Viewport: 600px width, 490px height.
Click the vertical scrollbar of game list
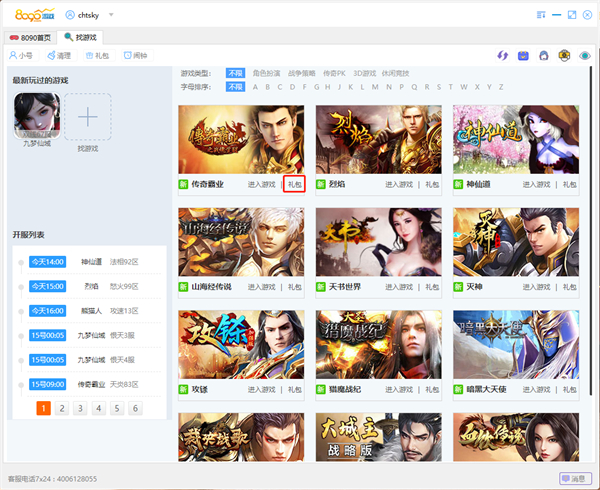point(592,231)
